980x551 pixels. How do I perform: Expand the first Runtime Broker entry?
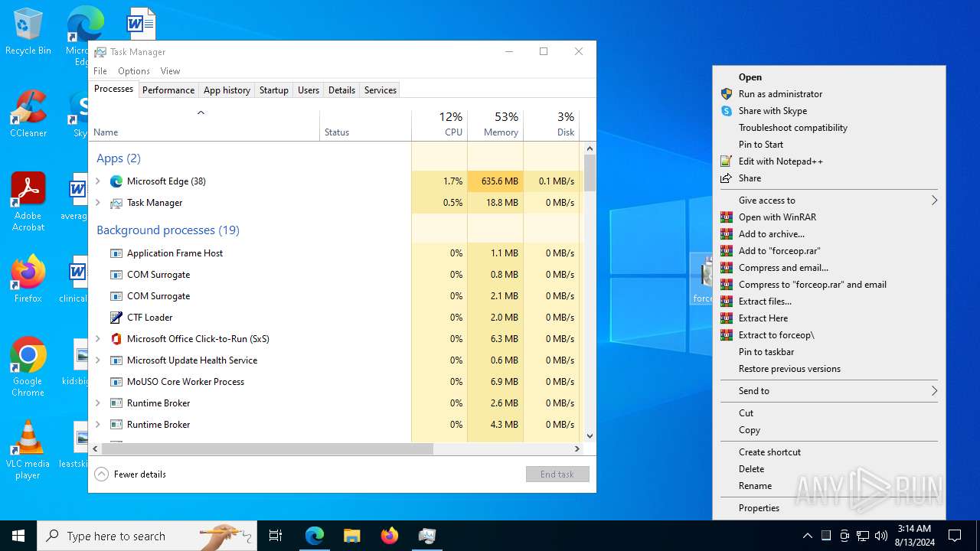[97, 403]
